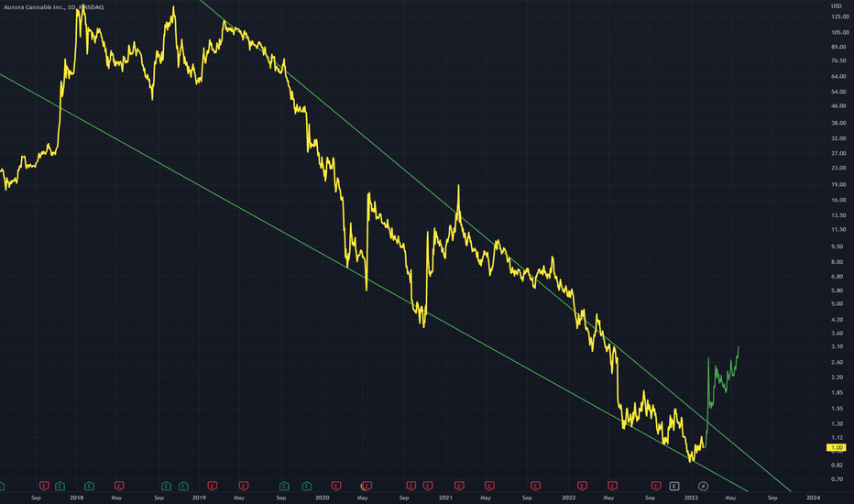
Task: Open the gray earnings marker before 2023
Action: pyautogui.click(x=674, y=486)
